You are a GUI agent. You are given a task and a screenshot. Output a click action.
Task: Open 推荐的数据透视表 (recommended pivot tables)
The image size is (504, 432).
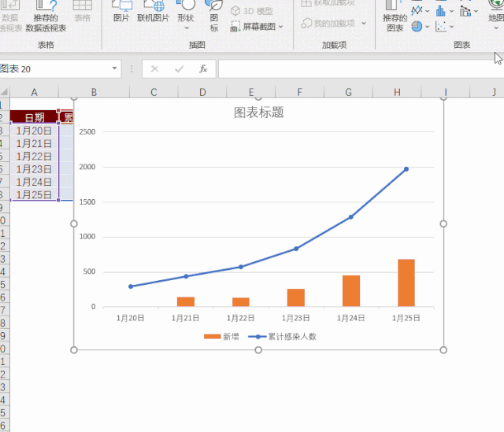[46, 16]
